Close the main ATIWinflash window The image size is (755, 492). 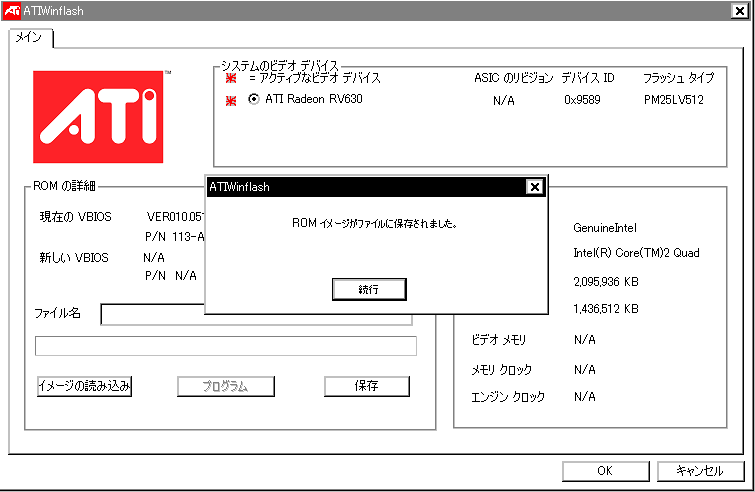[x=740, y=11]
